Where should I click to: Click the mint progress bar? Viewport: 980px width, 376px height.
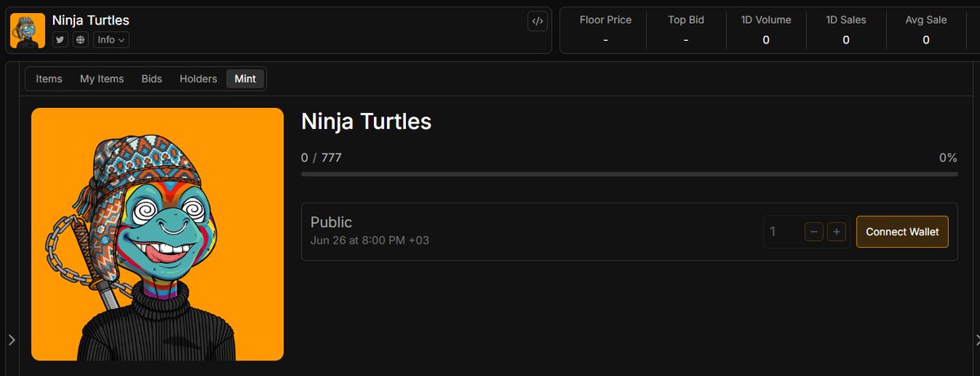point(629,173)
